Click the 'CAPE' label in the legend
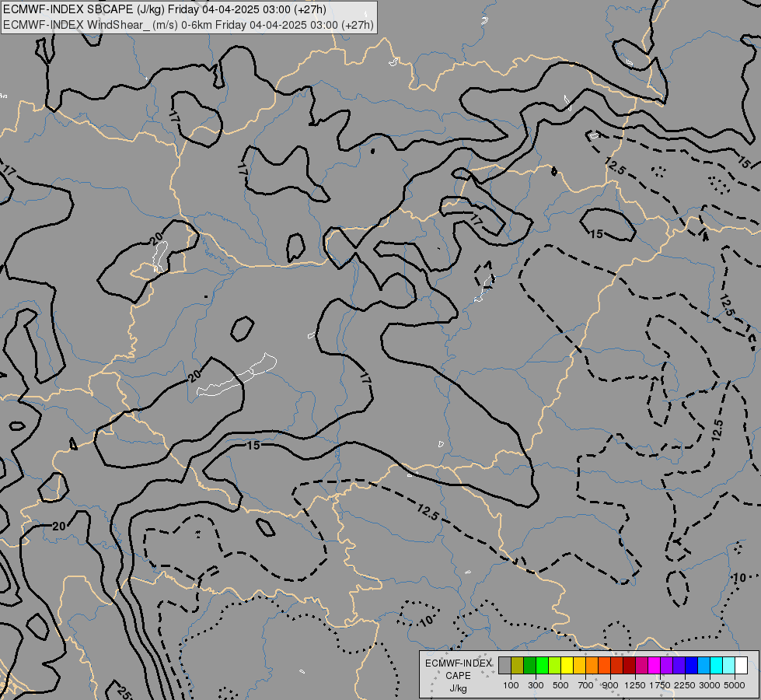Image resolution: width=761 pixels, height=700 pixels. click(458, 676)
